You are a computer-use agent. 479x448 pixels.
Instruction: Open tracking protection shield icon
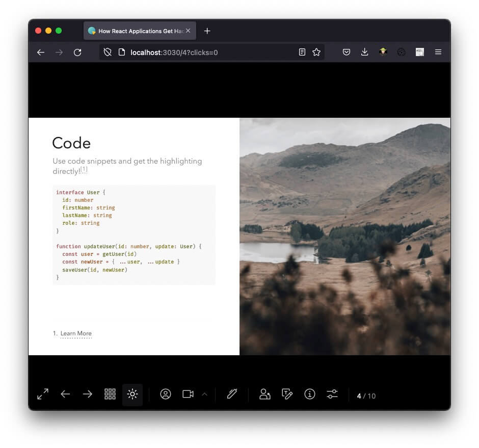[108, 52]
